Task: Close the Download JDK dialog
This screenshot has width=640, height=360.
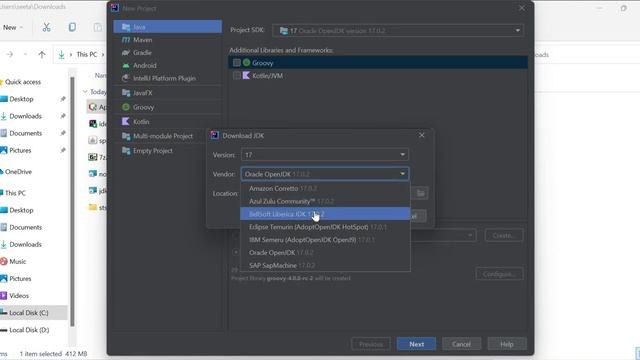Action: 422,135
